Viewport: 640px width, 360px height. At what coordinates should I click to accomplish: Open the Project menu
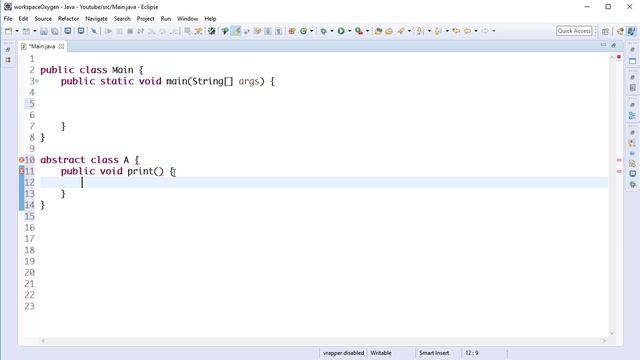145,19
